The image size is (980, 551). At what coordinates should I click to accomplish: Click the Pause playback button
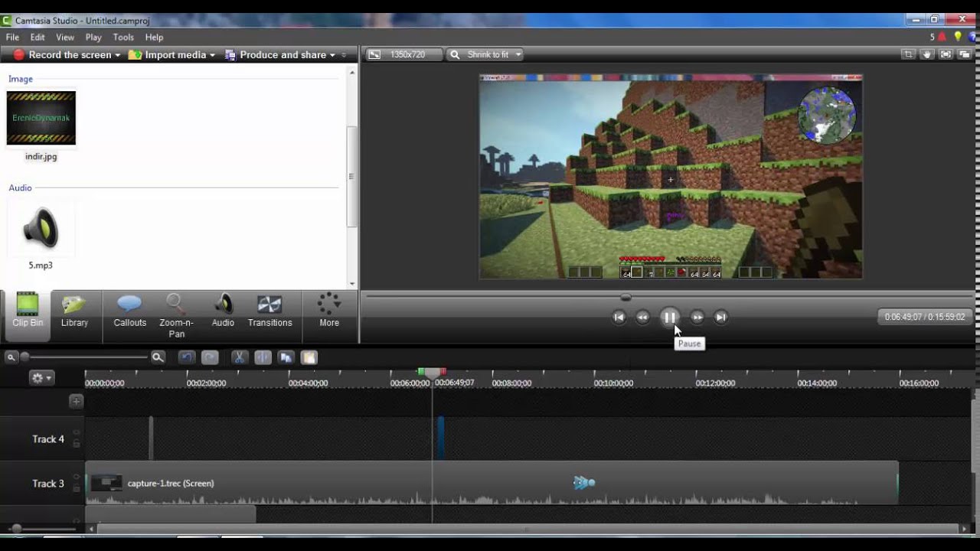pyautogui.click(x=670, y=317)
